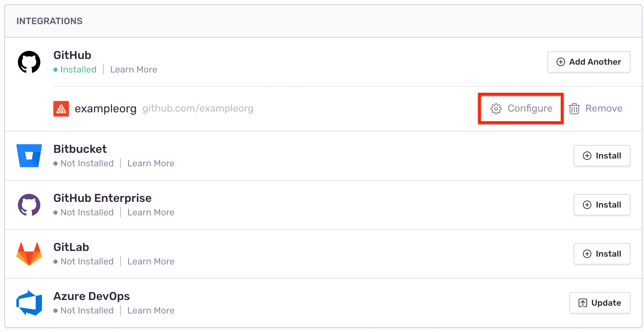Screen dimensions: 644x332
Task: Open Learn More for Bitbucket
Action: pyautogui.click(x=151, y=164)
